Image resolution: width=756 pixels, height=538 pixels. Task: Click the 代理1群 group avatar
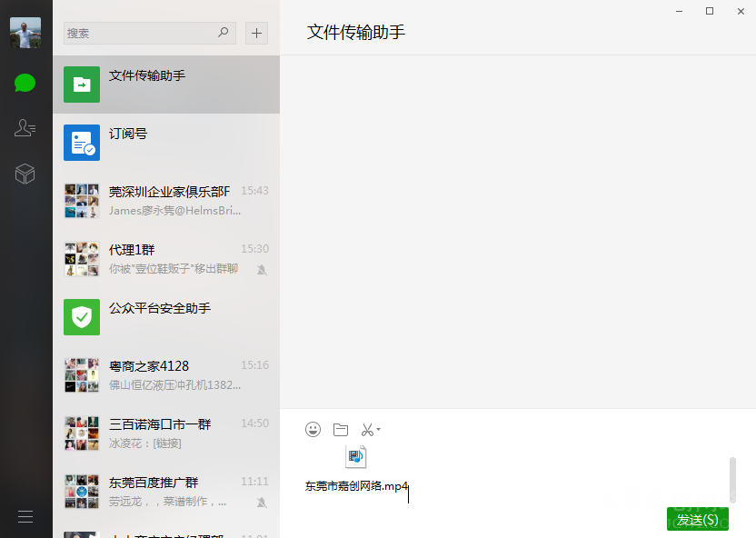82,259
